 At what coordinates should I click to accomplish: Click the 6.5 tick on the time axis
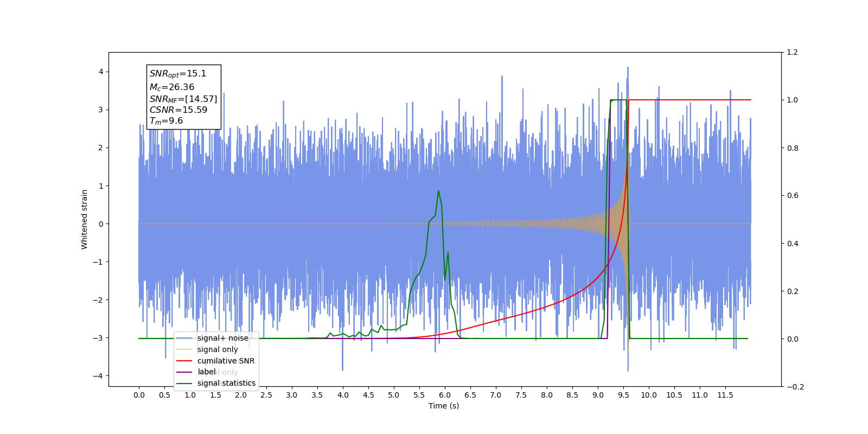(470, 395)
